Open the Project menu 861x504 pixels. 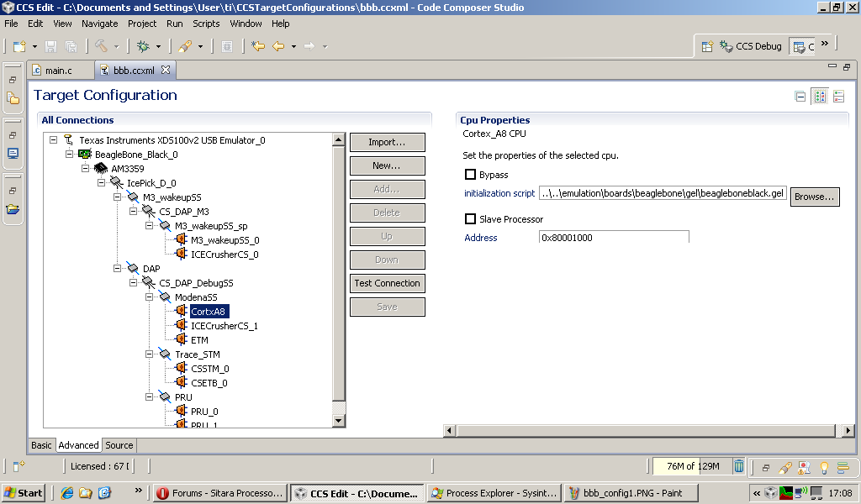[x=141, y=24]
